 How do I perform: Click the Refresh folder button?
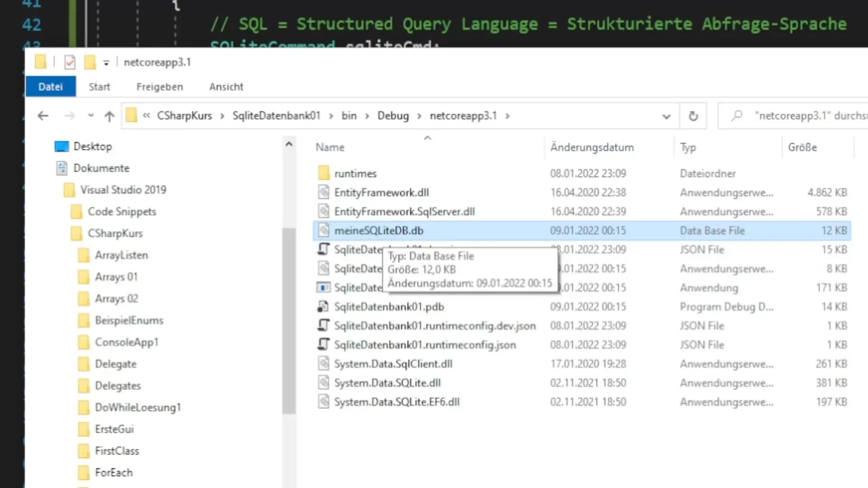(x=693, y=116)
